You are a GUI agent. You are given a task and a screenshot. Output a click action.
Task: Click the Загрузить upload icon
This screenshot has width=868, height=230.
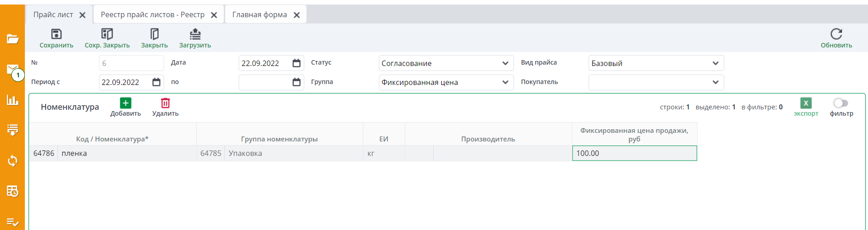pyautogui.click(x=195, y=34)
